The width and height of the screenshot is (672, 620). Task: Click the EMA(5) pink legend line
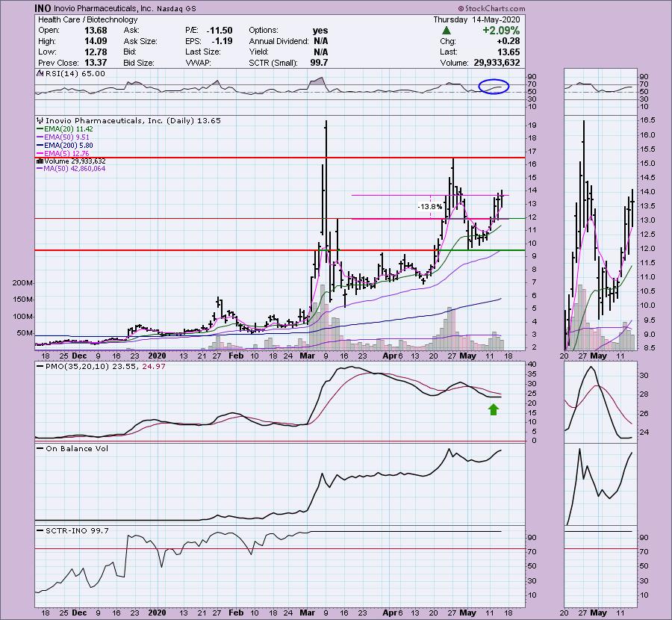coord(40,153)
